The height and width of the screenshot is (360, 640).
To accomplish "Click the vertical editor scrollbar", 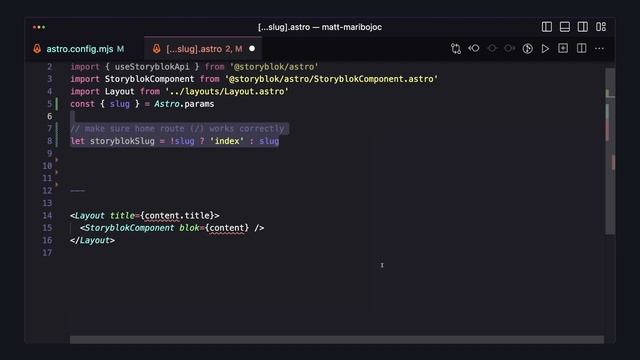I will point(609,151).
